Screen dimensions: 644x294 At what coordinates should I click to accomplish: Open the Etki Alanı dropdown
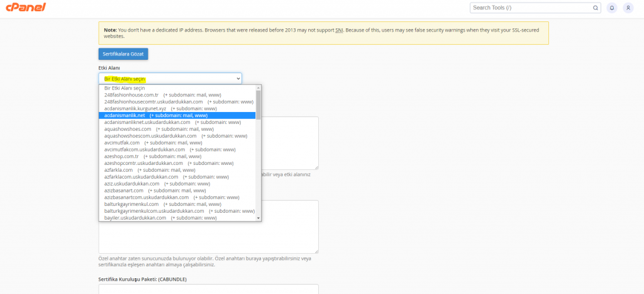coord(170,79)
